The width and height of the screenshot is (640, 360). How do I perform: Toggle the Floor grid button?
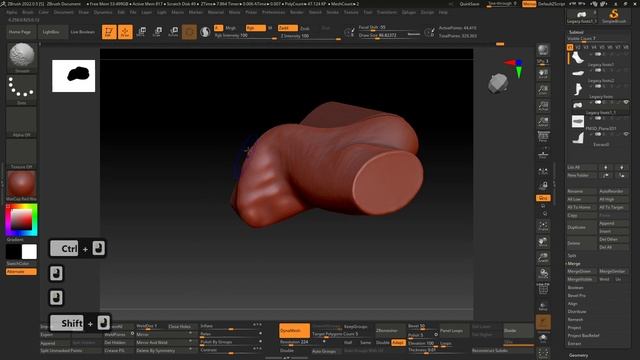tap(543, 155)
